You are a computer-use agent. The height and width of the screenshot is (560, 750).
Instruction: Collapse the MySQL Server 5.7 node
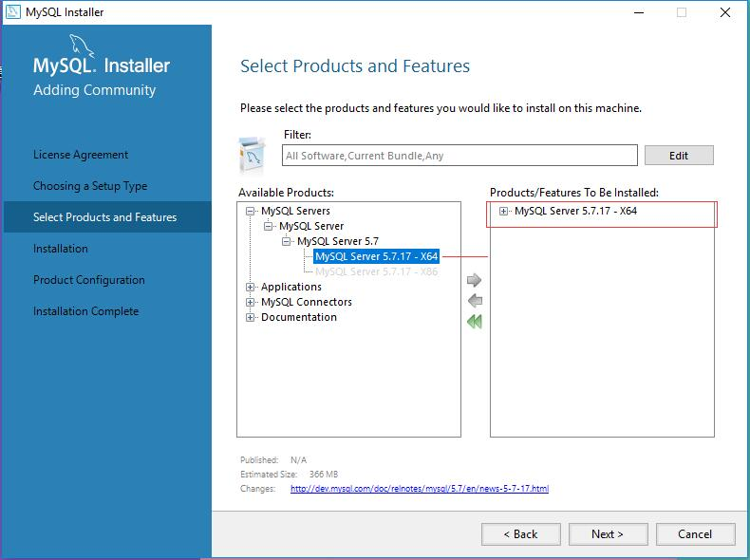[286, 241]
